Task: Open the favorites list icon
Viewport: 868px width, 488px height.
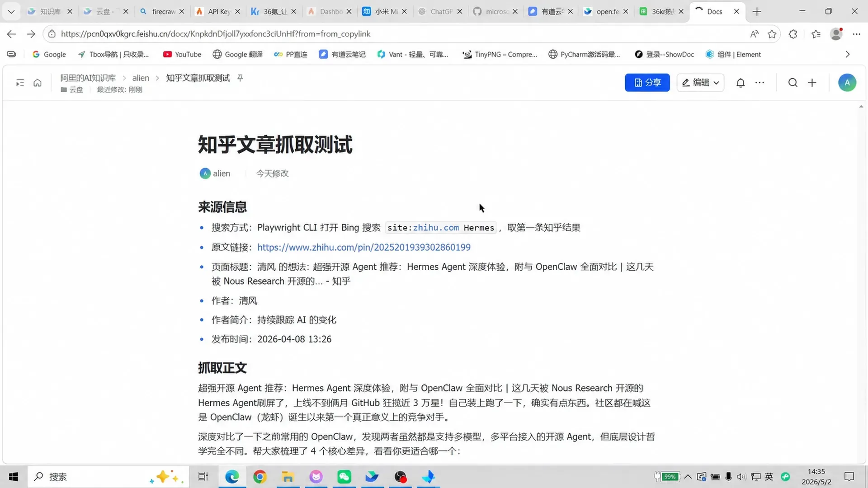Action: click(816, 34)
